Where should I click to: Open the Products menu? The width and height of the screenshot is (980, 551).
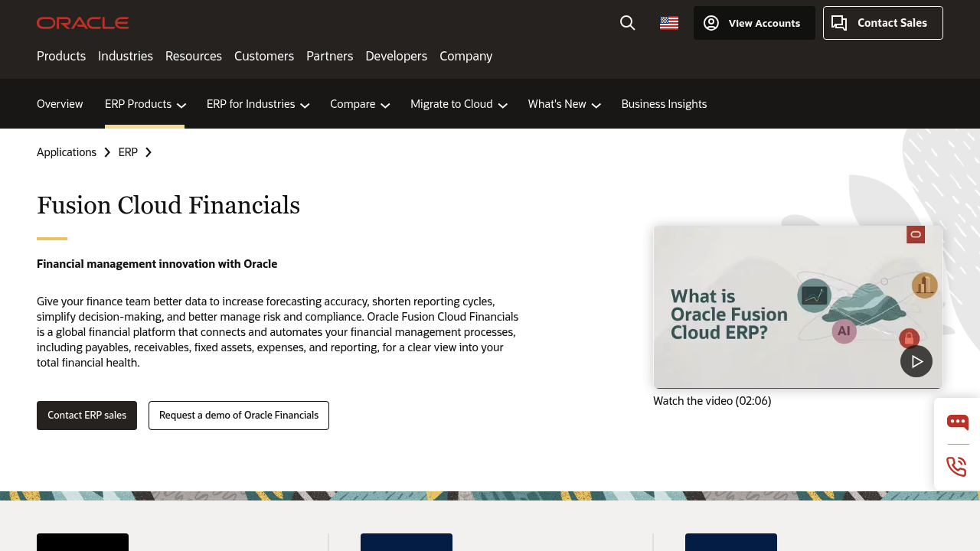61,56
